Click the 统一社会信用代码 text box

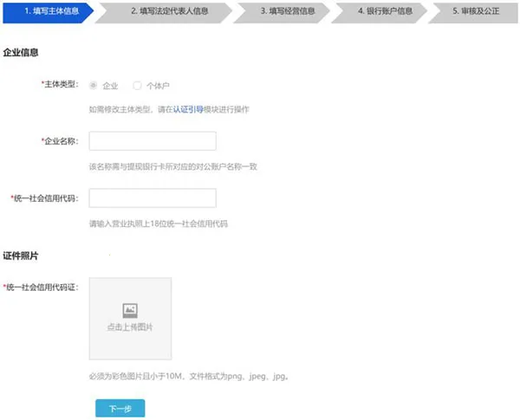pos(153,197)
